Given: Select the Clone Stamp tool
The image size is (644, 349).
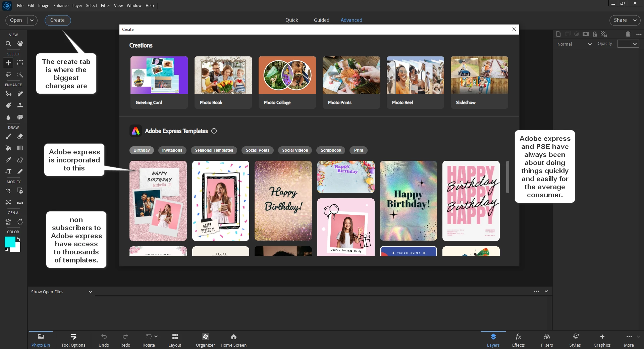Looking at the screenshot, I should pyautogui.click(x=20, y=105).
